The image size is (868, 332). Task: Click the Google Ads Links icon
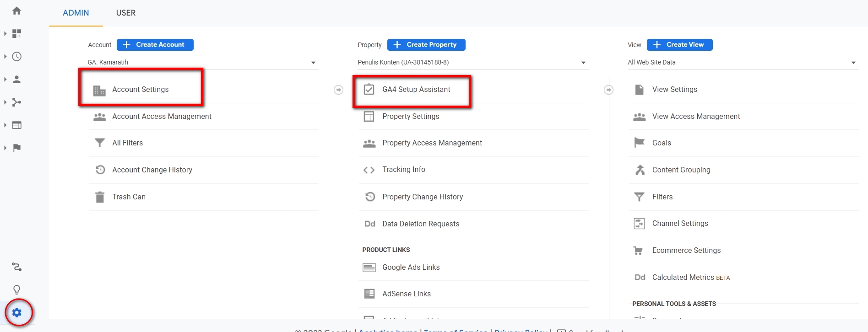(369, 268)
